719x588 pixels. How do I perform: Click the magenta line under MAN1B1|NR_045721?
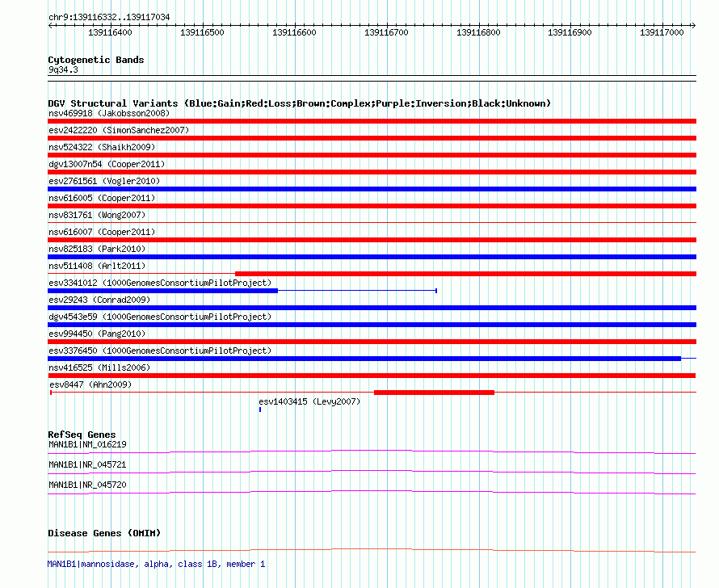372,472
